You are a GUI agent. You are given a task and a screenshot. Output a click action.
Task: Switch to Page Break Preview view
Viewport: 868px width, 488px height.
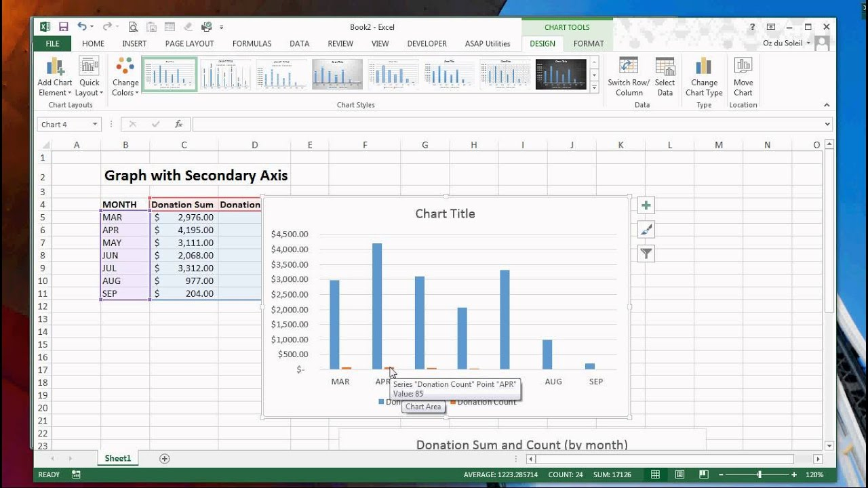(x=704, y=474)
